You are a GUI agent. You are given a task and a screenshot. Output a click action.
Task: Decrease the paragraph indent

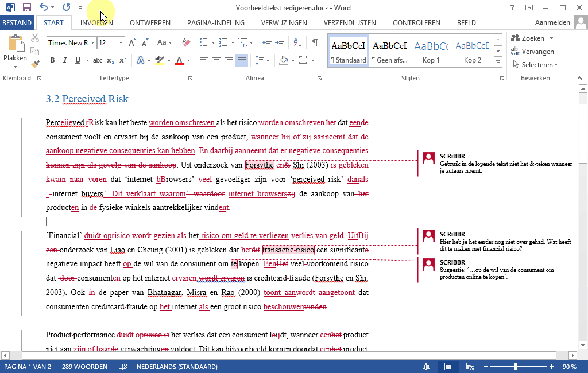267,42
